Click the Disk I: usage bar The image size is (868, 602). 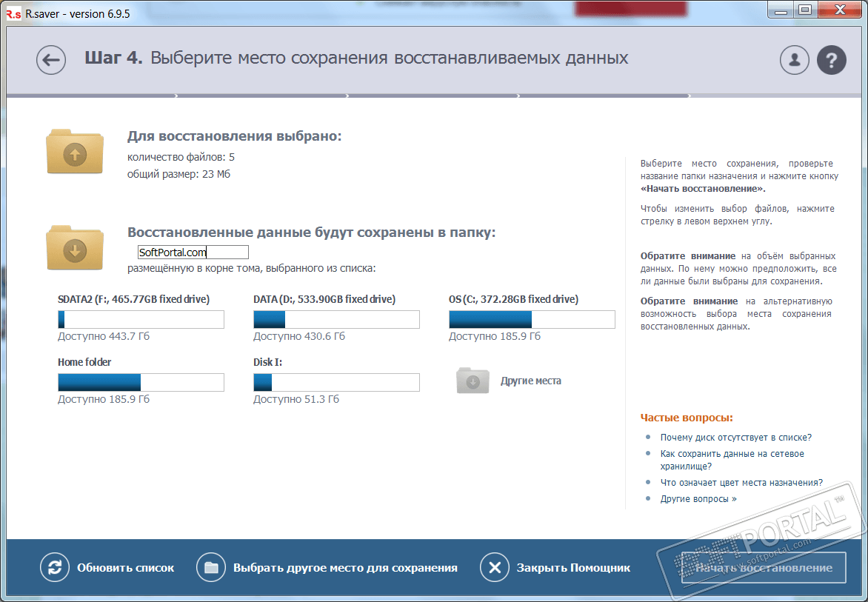point(336,382)
